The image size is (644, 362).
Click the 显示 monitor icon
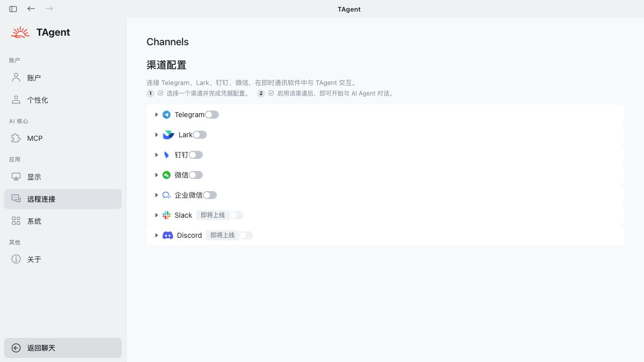pyautogui.click(x=16, y=176)
